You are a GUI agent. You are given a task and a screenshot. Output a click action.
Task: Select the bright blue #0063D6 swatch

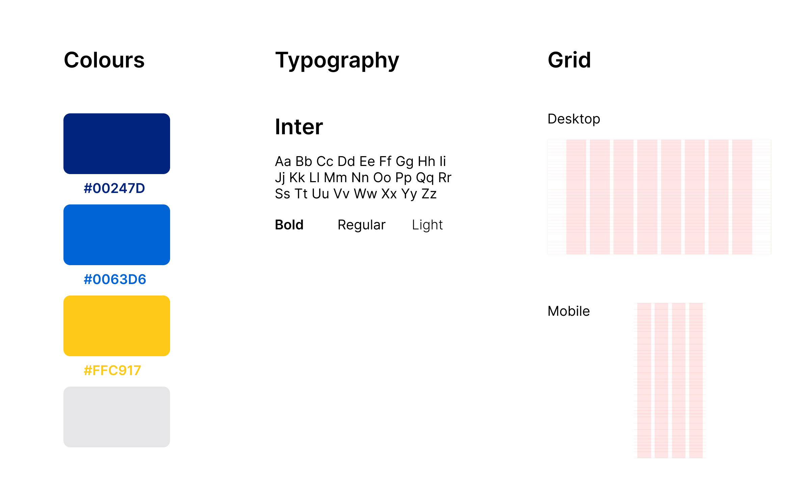coord(117,235)
